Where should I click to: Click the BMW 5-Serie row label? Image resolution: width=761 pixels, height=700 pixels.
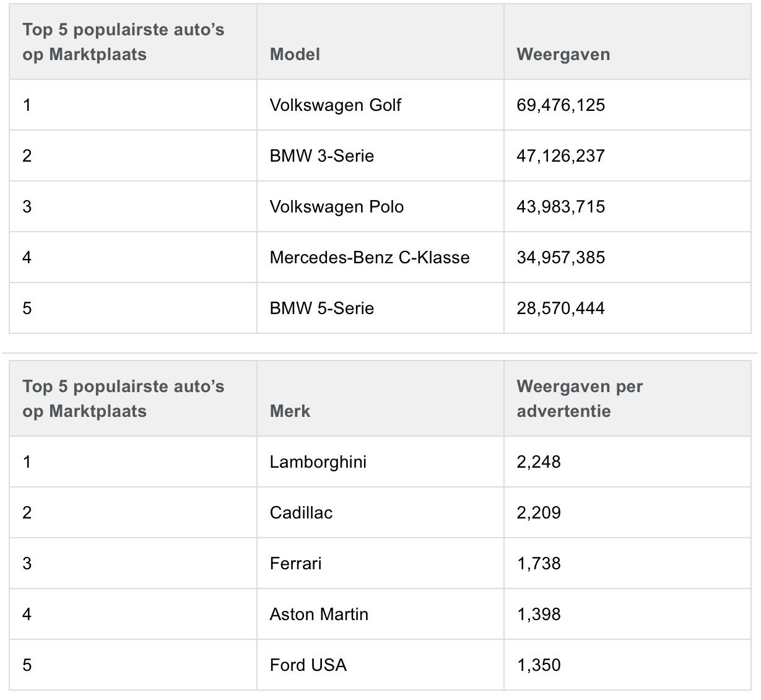(x=322, y=308)
